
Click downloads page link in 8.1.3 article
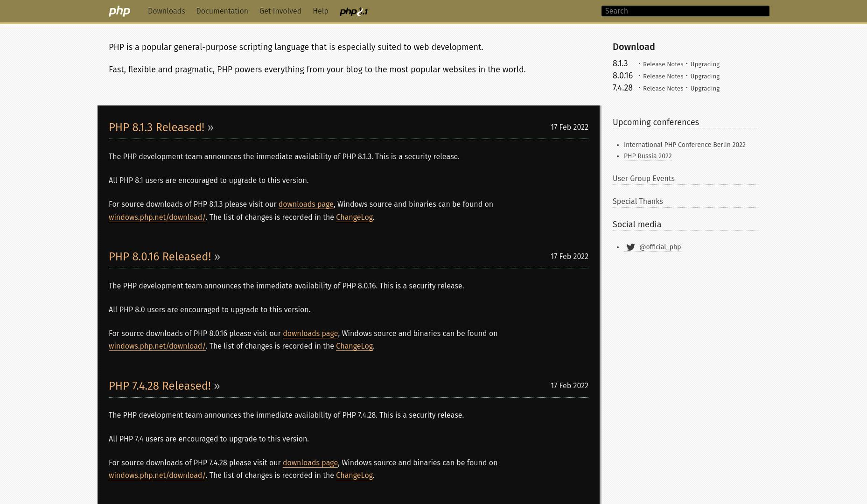tap(306, 204)
